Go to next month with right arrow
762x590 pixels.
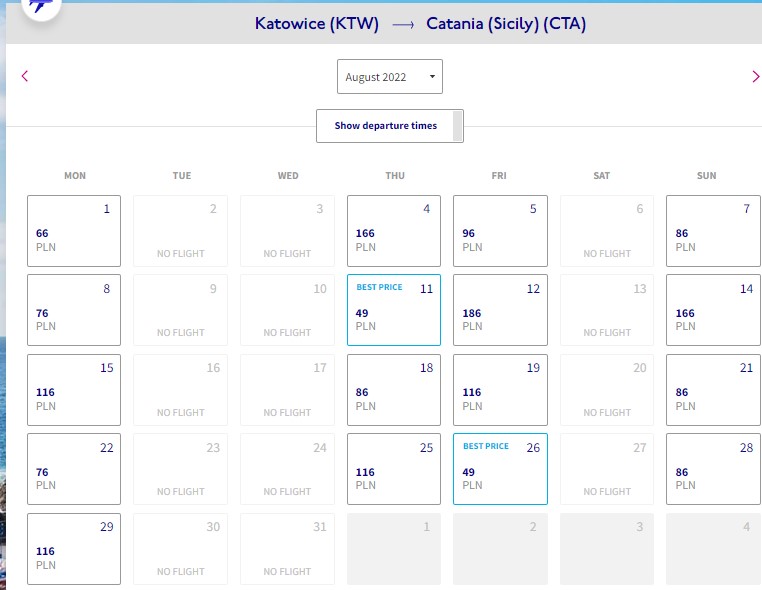click(x=755, y=76)
